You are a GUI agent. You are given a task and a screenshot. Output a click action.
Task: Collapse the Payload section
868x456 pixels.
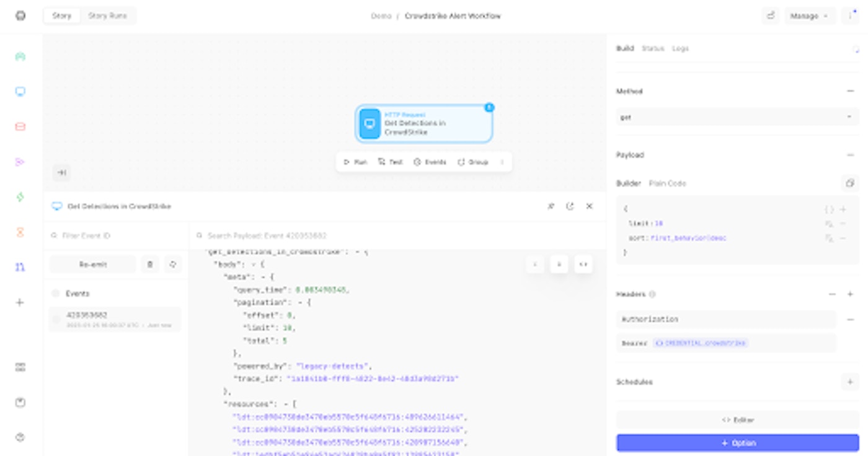click(x=850, y=155)
